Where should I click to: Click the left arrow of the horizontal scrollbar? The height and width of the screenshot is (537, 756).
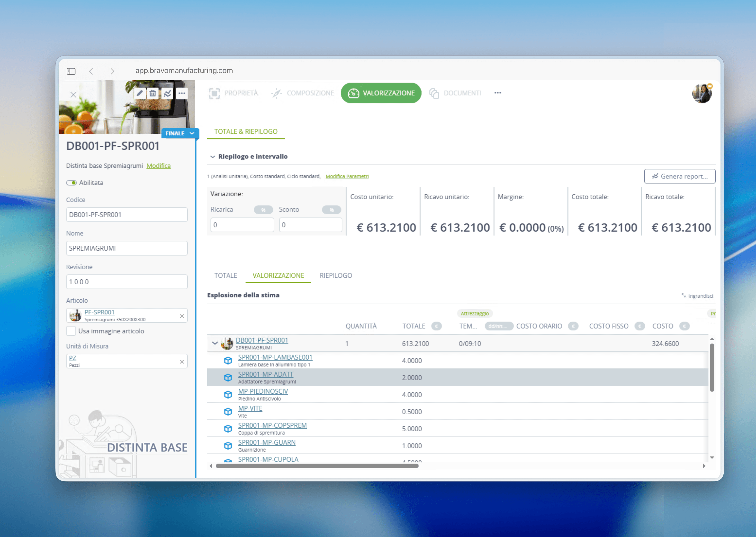(x=211, y=466)
